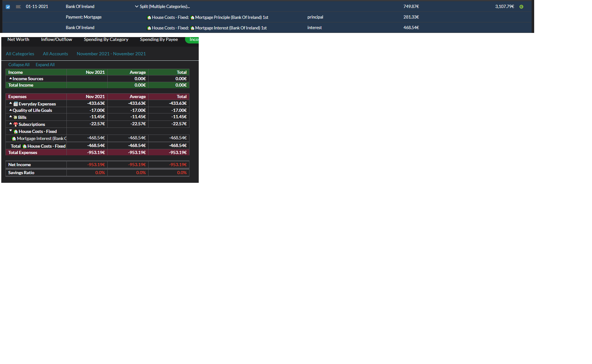This screenshot has width=592, height=364.
Task: Click the 468.54€ split amount in register
Action: [x=411, y=27]
